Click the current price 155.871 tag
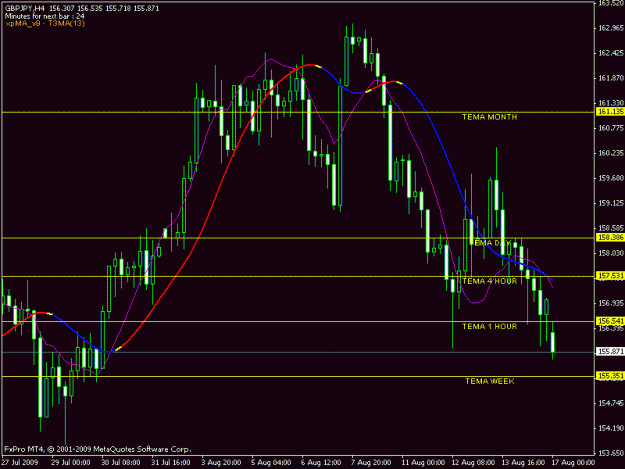This screenshot has width=625, height=469. click(610, 351)
